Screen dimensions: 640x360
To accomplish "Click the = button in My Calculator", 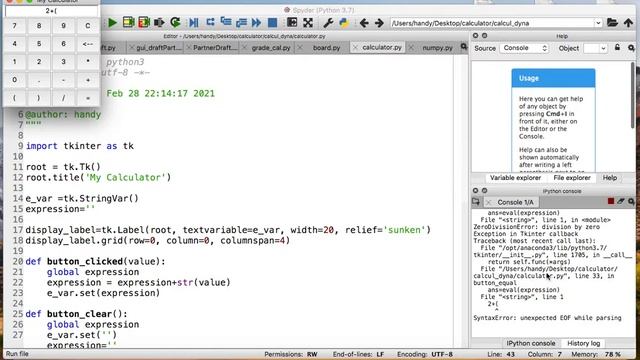I will pos(88,98).
